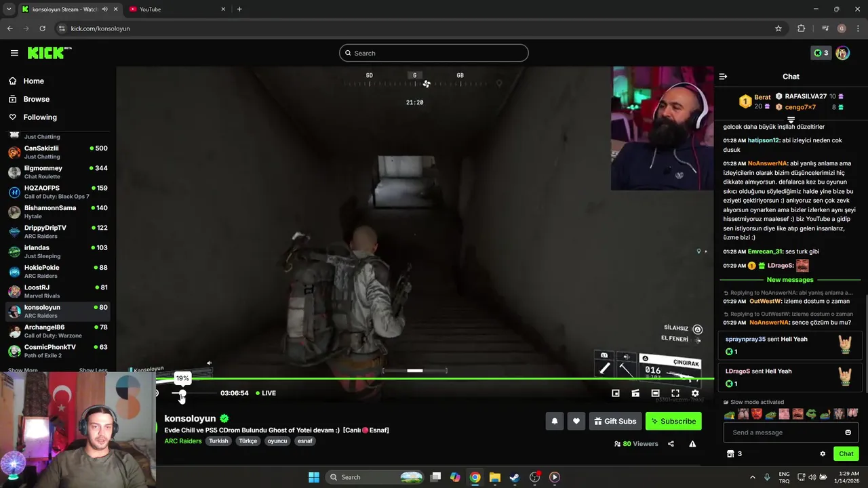Open RAFASILVA27 in leaderboard
The width and height of the screenshot is (868, 488).
[x=806, y=96]
